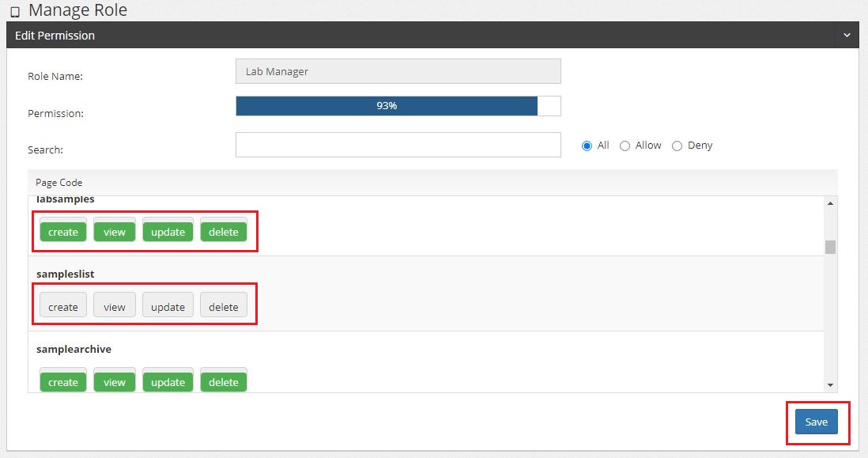868x458 pixels.
Task: Click the Page Code column header
Action: coord(59,183)
